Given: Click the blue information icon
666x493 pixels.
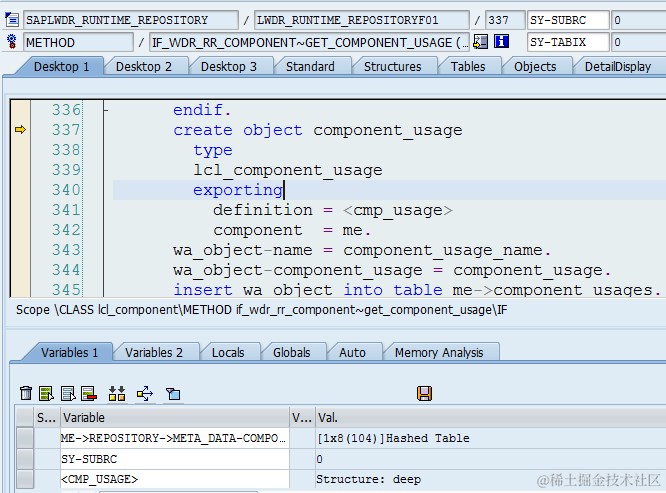Looking at the screenshot, I should (502, 42).
